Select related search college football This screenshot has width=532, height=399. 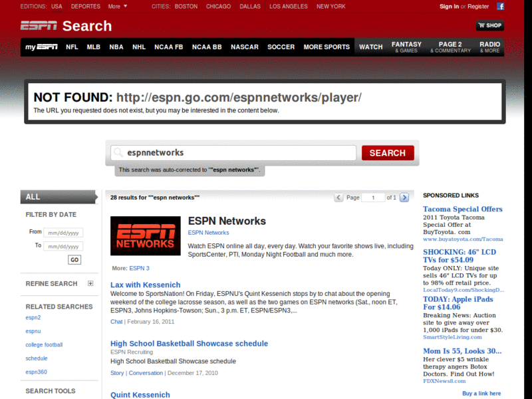[44, 344]
